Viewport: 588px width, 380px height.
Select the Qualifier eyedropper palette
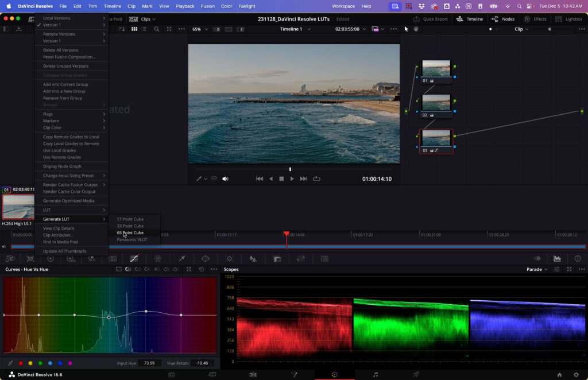[182, 258]
